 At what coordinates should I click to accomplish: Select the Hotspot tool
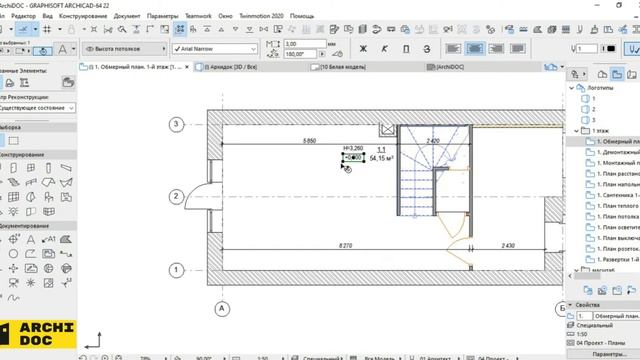click(31, 282)
